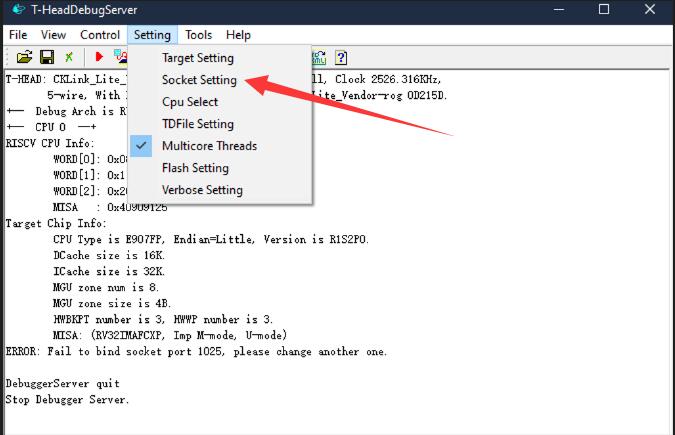
Task: Minimize the T-HeadDebugServer window
Action: coord(559,9)
